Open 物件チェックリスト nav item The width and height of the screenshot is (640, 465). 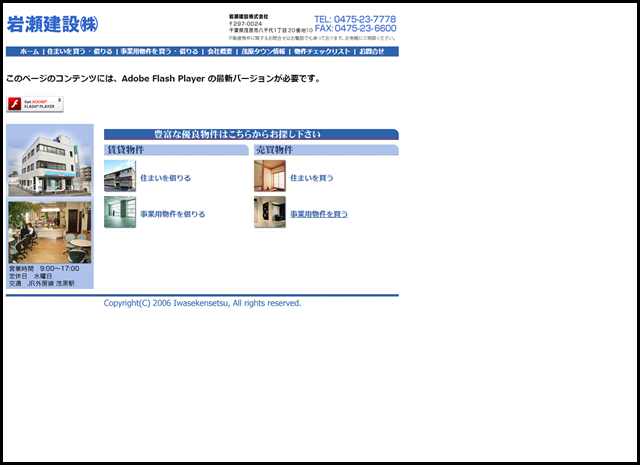[322, 51]
